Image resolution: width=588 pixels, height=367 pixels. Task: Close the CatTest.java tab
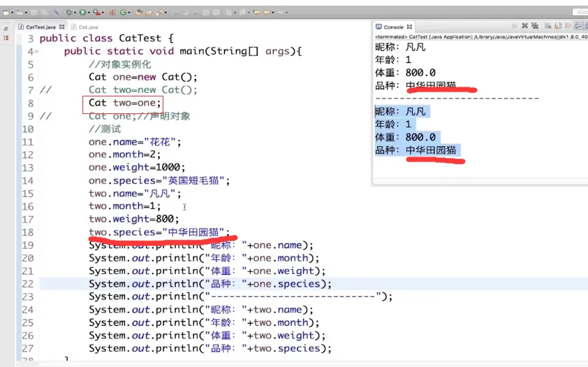click(x=62, y=27)
